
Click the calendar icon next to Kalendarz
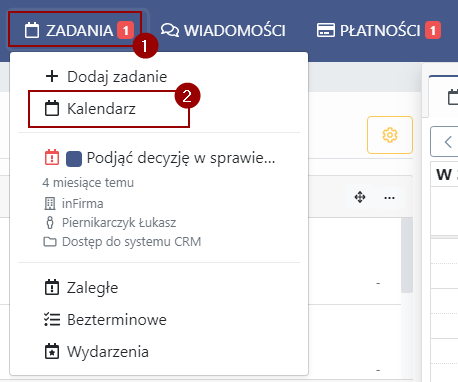click(x=52, y=108)
